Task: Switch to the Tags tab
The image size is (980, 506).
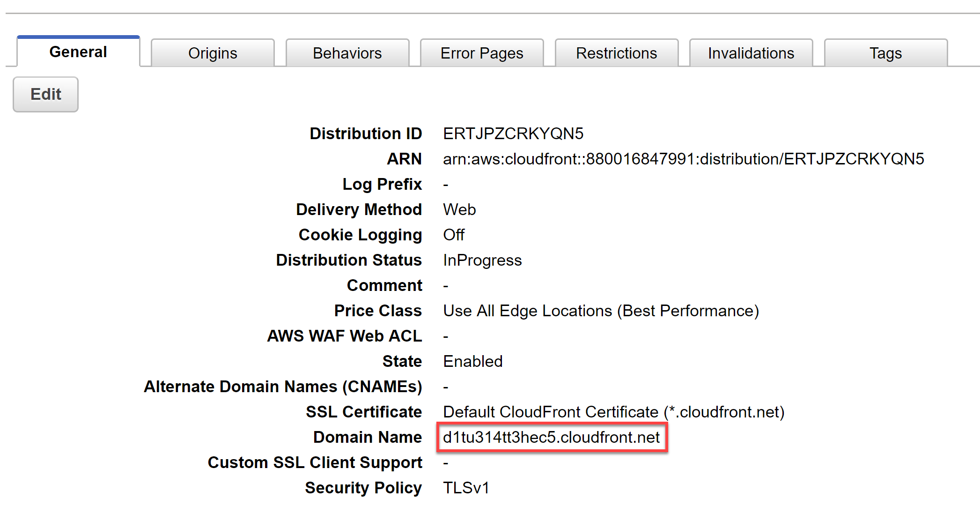Action: click(x=886, y=53)
